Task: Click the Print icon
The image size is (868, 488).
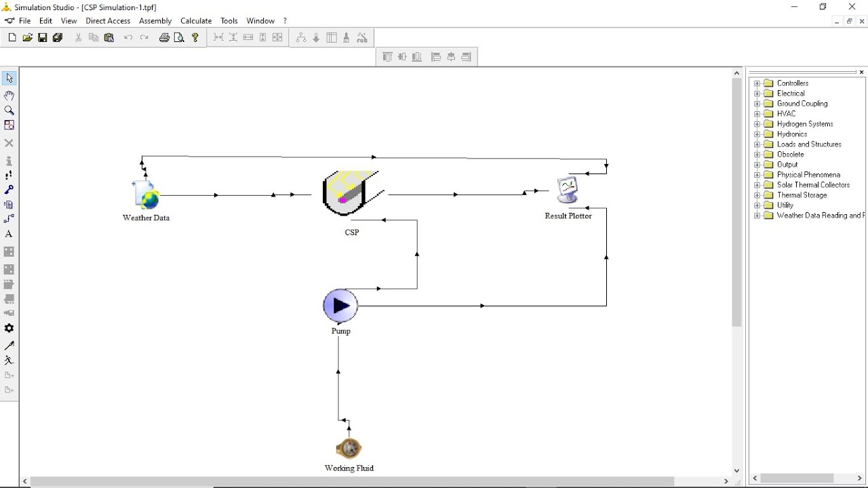Action: coord(164,38)
